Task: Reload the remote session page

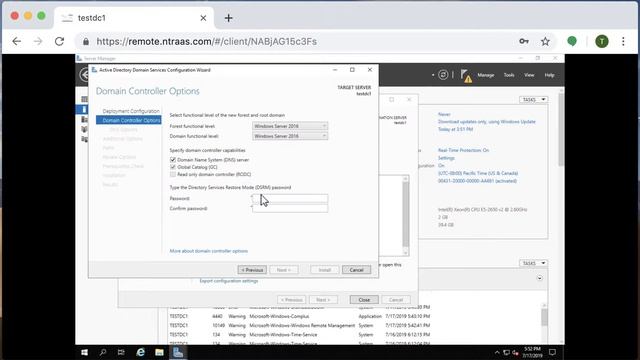Action: coord(60,41)
